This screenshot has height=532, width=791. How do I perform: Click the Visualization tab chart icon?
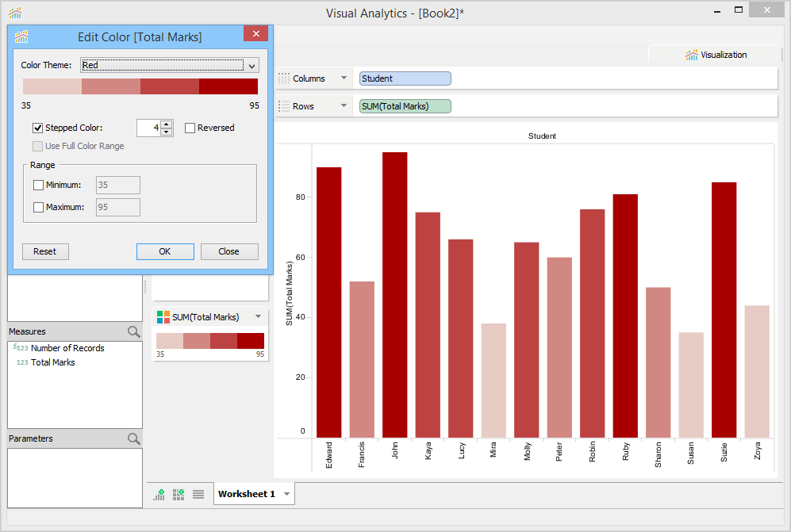[691, 55]
